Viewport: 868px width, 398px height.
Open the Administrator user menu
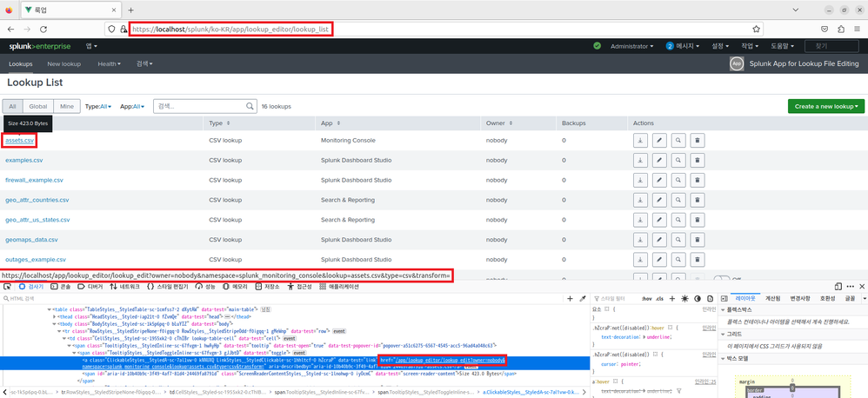tap(634, 46)
